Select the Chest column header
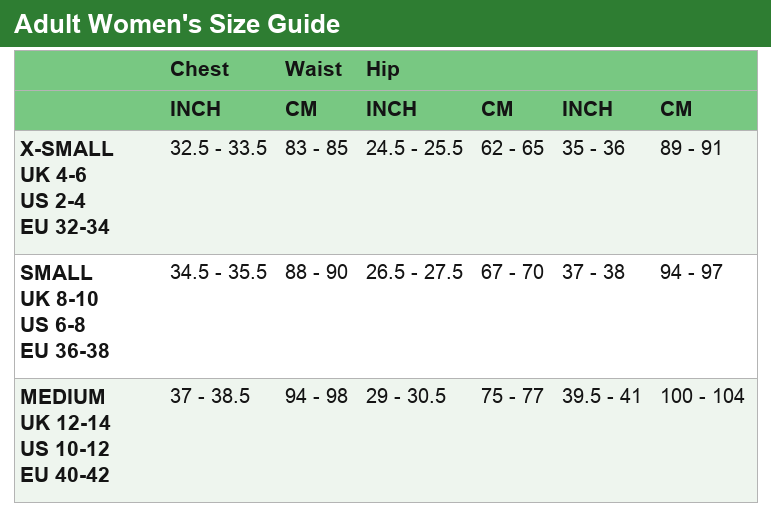 [200, 69]
